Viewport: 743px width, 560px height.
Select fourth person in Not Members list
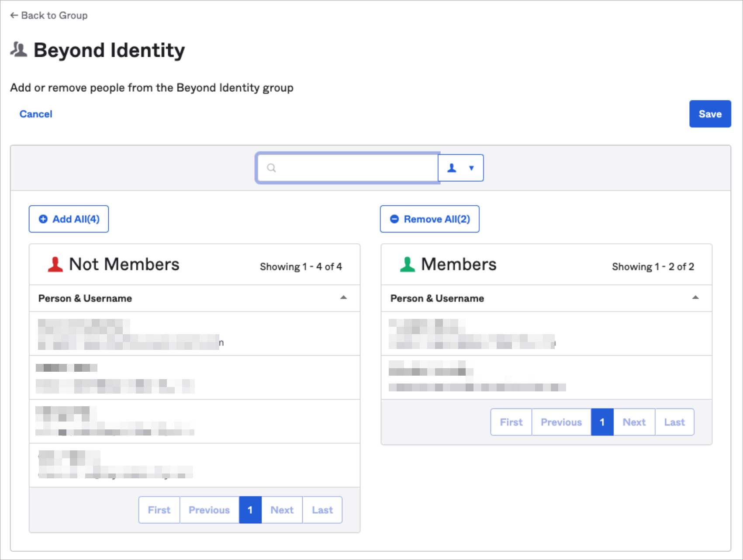(194, 465)
